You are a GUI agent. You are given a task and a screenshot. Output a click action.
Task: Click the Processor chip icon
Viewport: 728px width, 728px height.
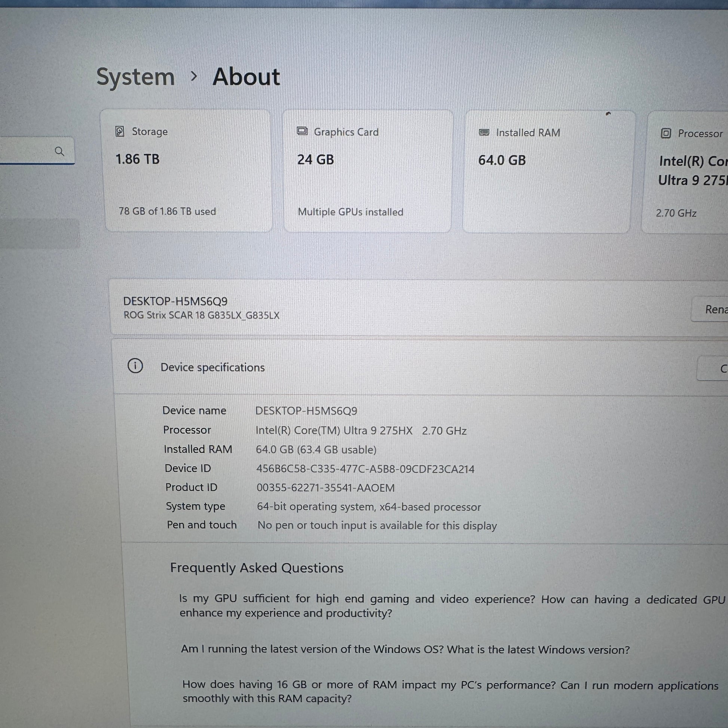tap(666, 134)
